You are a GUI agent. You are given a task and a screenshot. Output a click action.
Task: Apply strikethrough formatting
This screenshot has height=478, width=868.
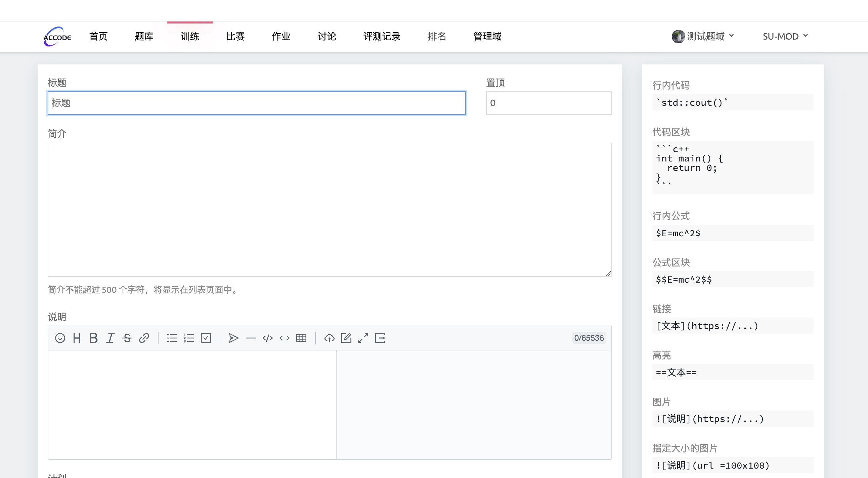point(127,338)
